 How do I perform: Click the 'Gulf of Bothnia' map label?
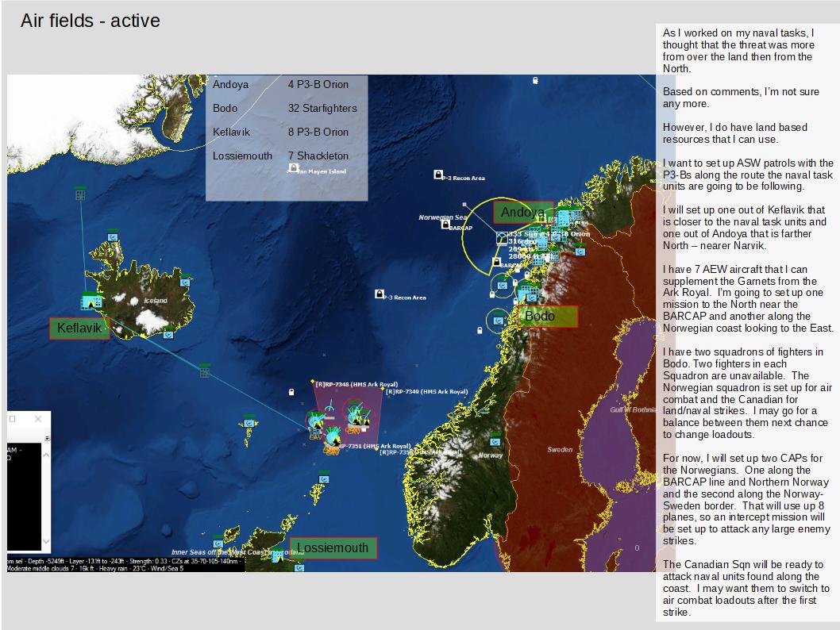[634, 410]
